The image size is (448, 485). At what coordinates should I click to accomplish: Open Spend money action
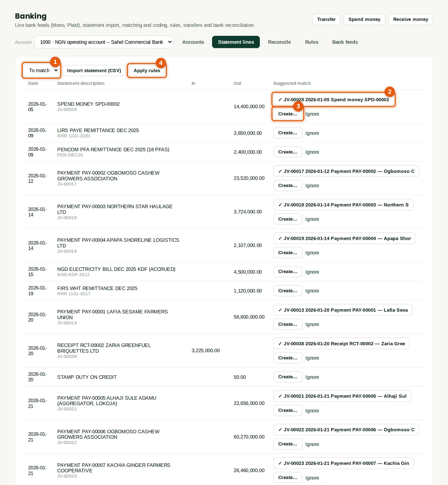click(364, 19)
